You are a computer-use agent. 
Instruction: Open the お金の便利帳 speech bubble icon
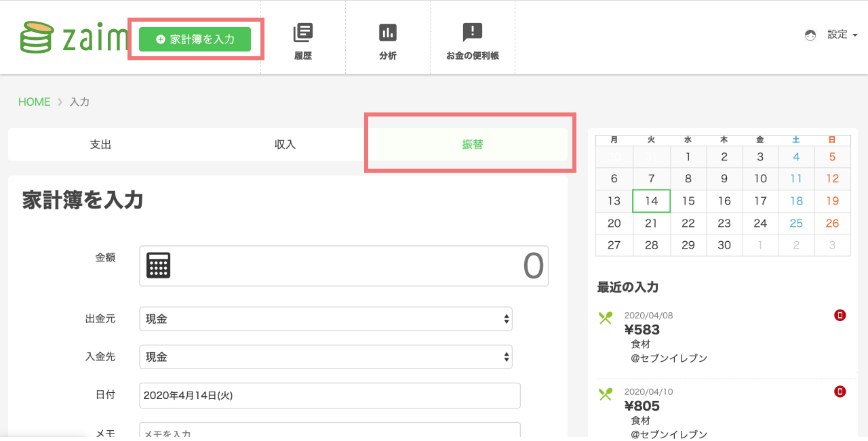(472, 33)
